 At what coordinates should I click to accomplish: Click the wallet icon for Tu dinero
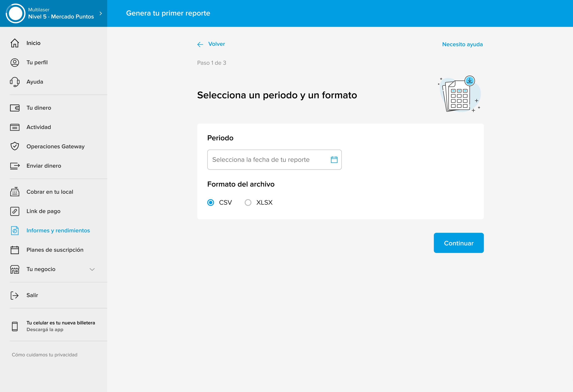click(15, 108)
